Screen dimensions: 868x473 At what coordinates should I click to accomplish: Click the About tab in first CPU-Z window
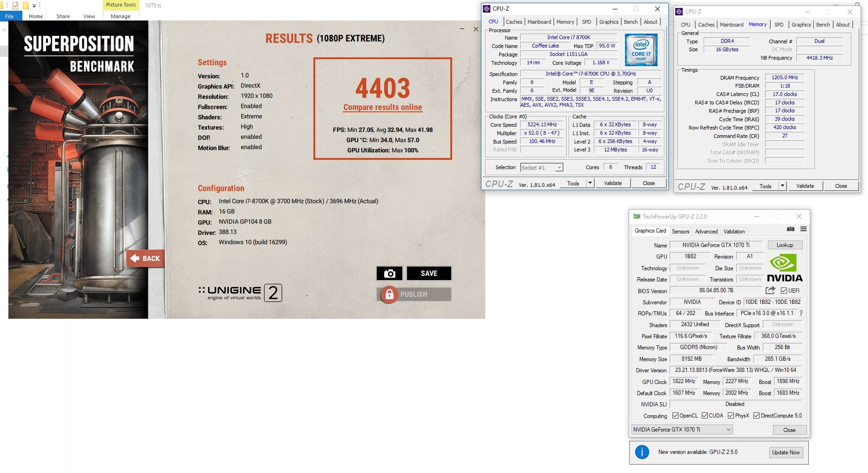click(x=651, y=22)
